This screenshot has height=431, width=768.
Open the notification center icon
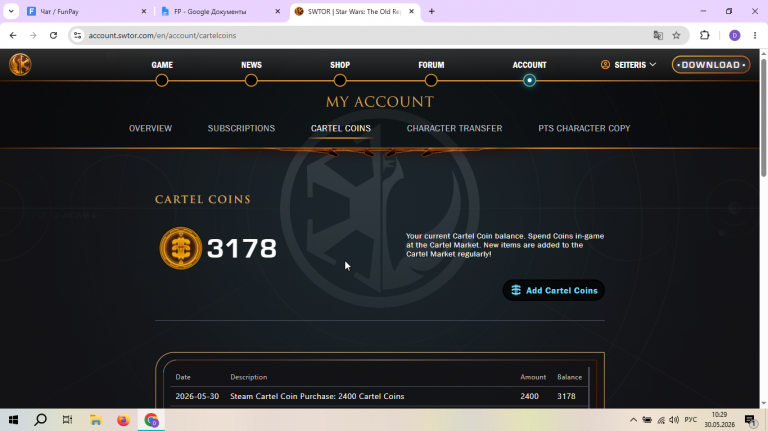751,420
